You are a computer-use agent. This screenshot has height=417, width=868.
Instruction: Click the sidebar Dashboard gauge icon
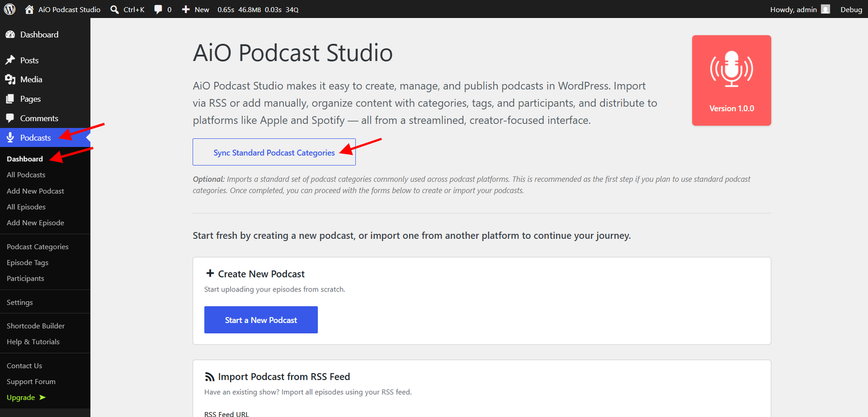point(10,34)
